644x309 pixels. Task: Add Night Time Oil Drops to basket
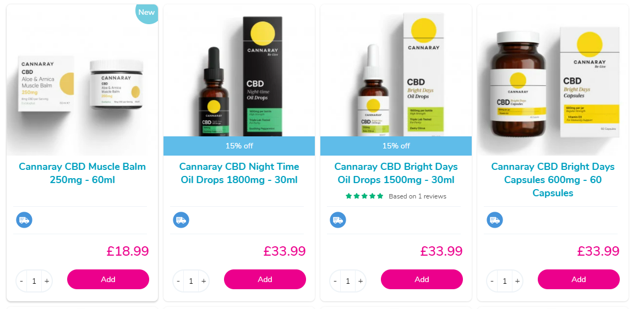click(x=265, y=279)
